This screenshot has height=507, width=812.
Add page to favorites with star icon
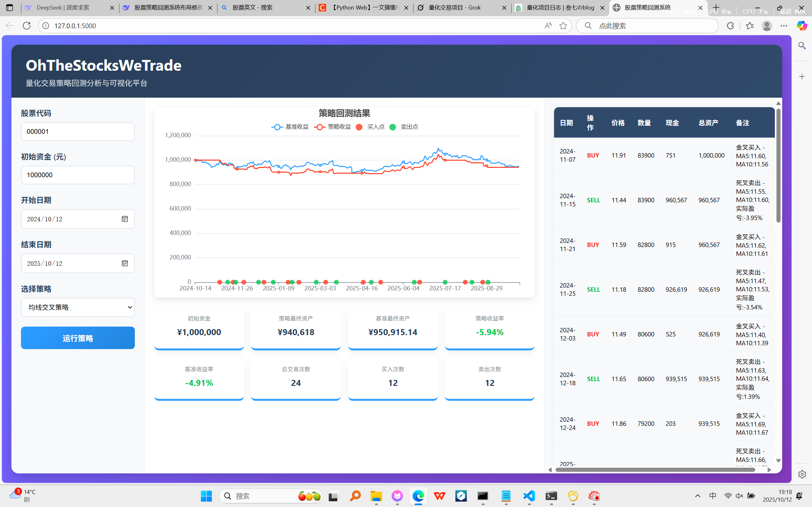click(x=563, y=26)
